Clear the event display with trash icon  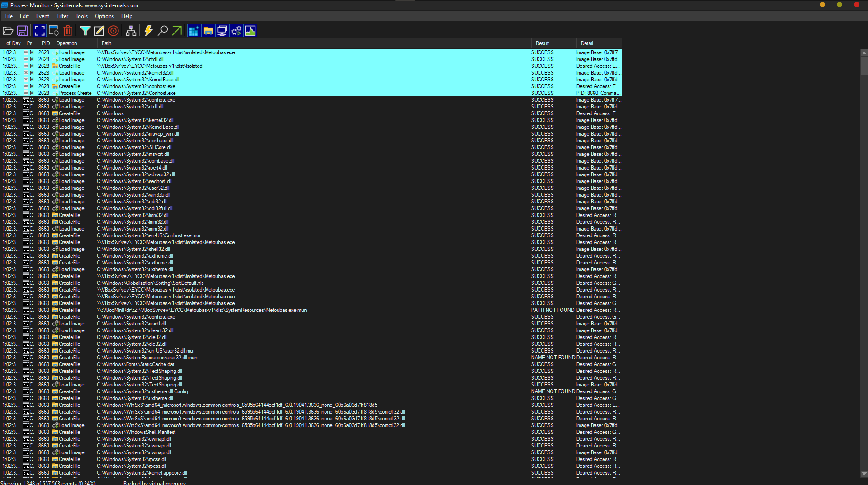(68, 31)
